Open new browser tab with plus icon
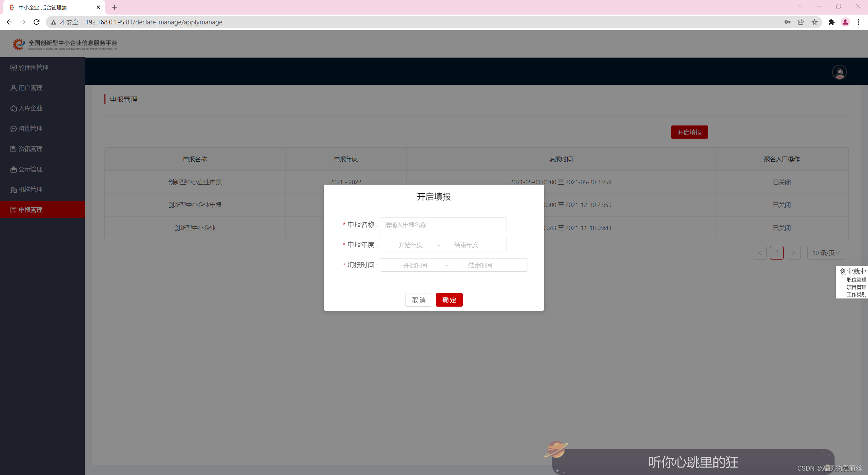The height and width of the screenshot is (475, 868). point(114,7)
